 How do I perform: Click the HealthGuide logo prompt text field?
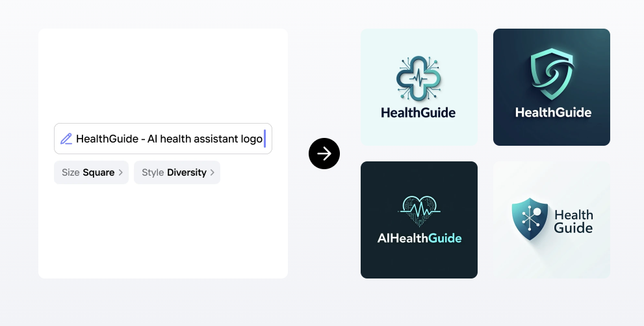coord(169,139)
